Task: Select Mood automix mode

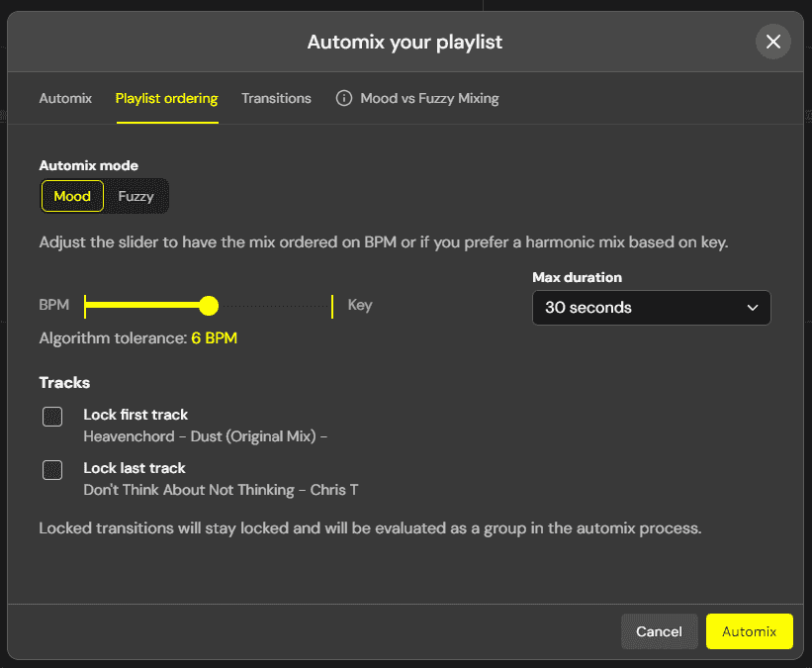Action: pos(72,196)
